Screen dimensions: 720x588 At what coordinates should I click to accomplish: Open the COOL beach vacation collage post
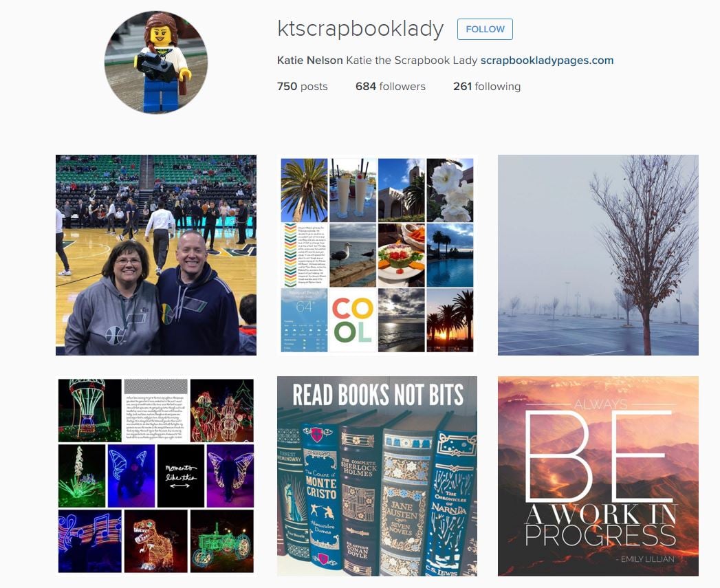click(377, 255)
